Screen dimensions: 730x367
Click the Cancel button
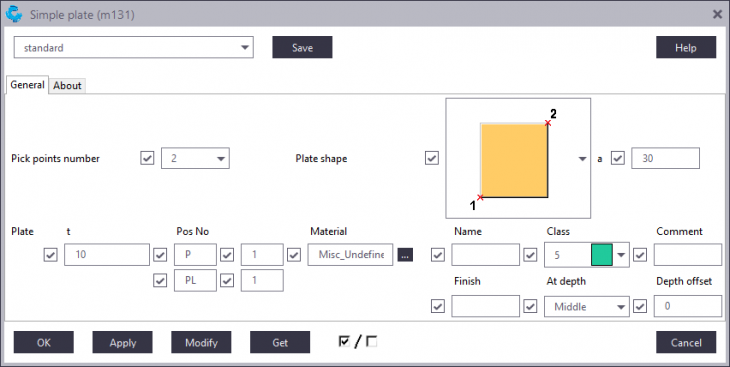click(x=686, y=342)
